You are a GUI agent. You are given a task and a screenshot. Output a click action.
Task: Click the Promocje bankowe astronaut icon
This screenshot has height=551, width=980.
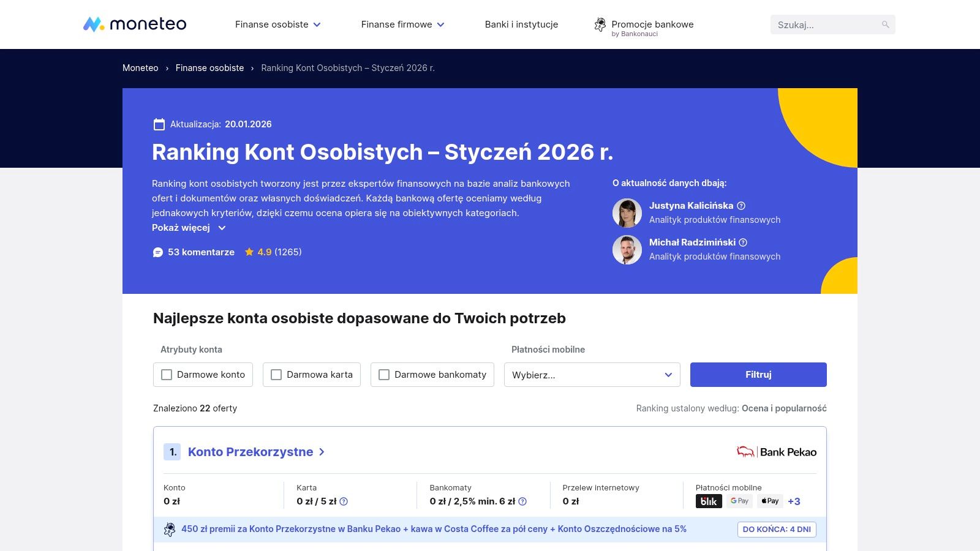600,24
